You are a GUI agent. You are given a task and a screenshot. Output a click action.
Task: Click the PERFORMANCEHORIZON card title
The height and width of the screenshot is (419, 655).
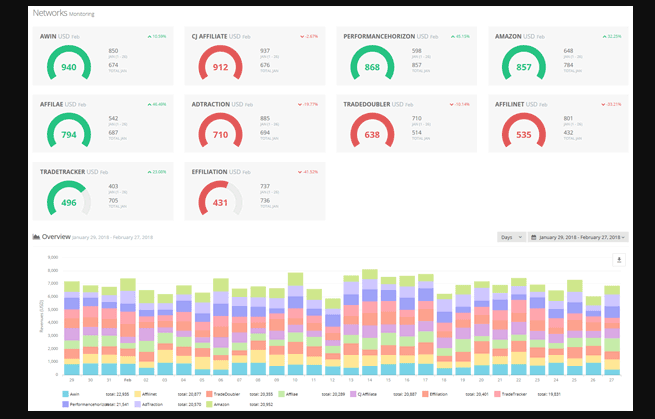[379, 36]
